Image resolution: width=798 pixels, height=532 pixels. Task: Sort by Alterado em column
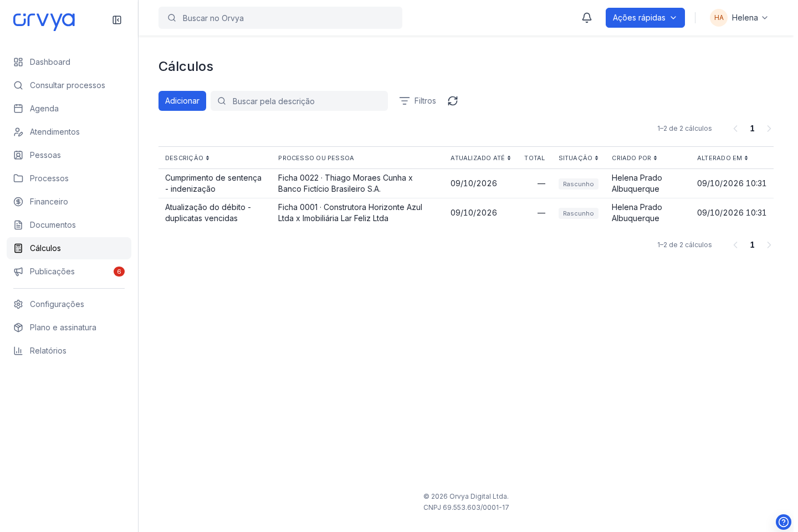(723, 158)
